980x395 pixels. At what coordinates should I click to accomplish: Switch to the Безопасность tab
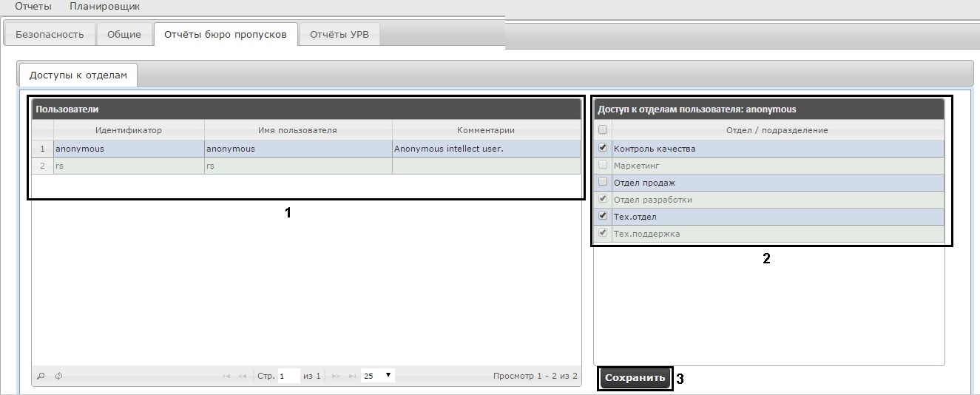[50, 35]
